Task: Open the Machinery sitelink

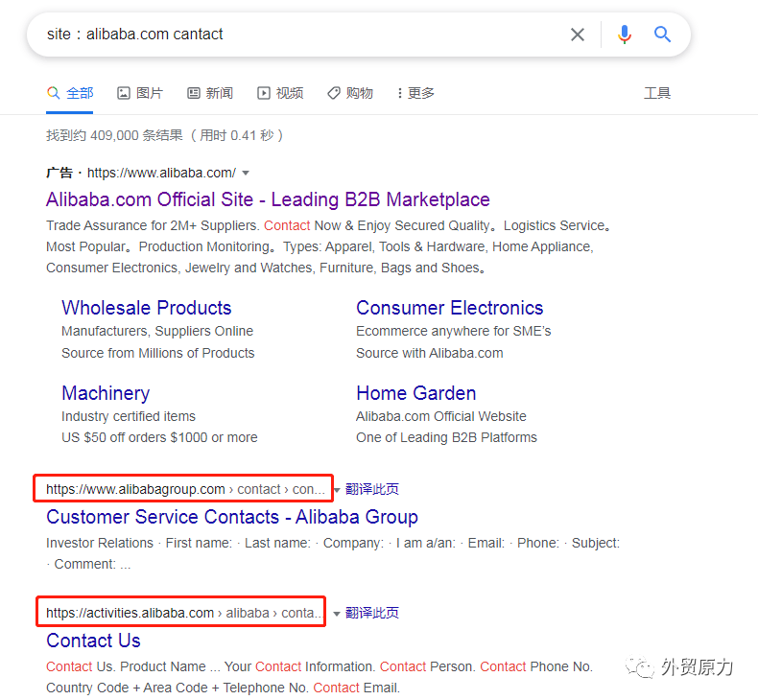Action: (x=106, y=393)
